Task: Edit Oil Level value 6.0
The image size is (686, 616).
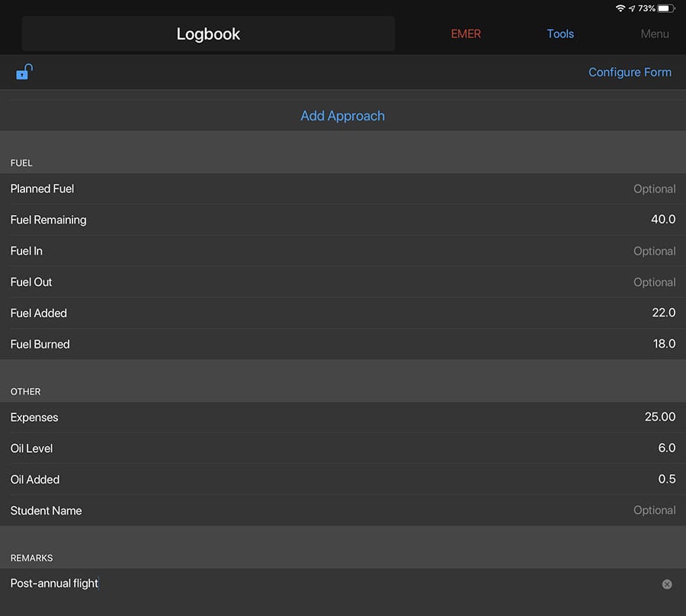Action: point(667,448)
